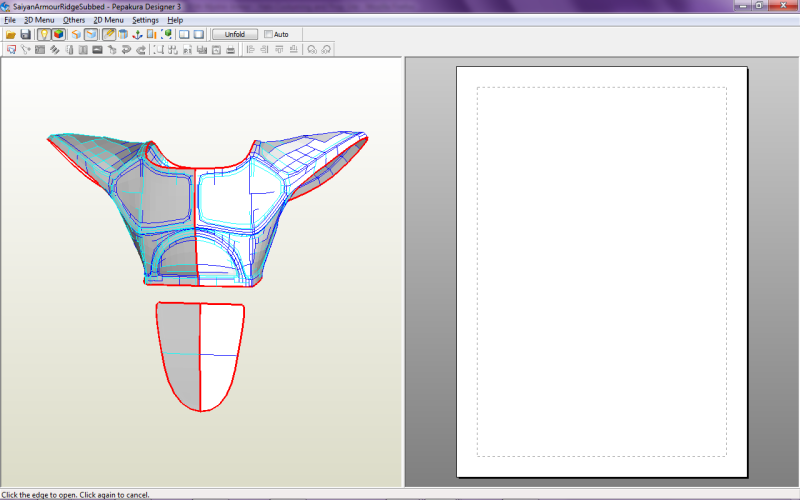Click the Unfold button

(x=235, y=35)
